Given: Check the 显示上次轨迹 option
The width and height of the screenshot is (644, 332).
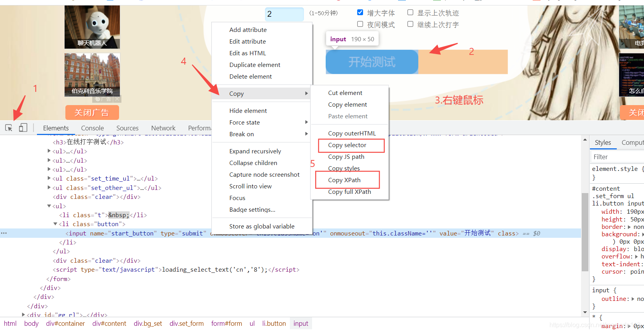Looking at the screenshot, I should point(410,12).
